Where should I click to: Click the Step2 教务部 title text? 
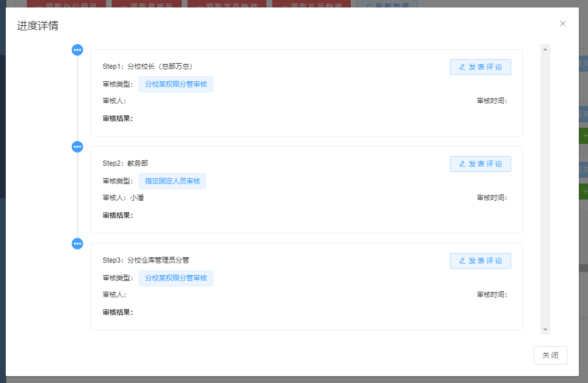click(126, 163)
